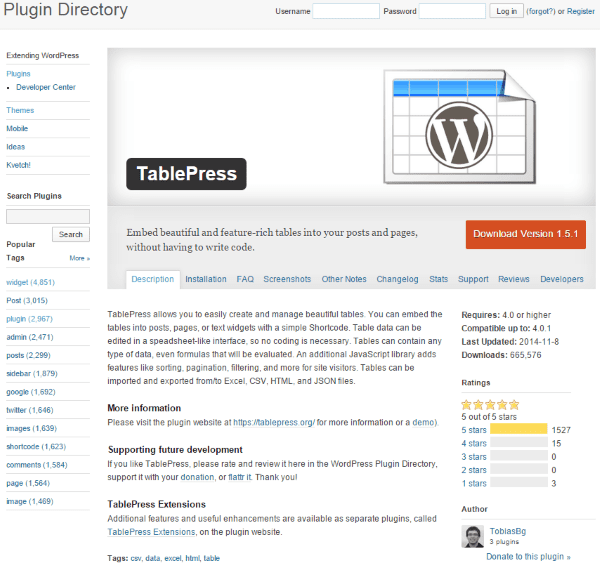Click the five-star rating icons
The height and width of the screenshot is (568, 600).
click(x=490, y=405)
